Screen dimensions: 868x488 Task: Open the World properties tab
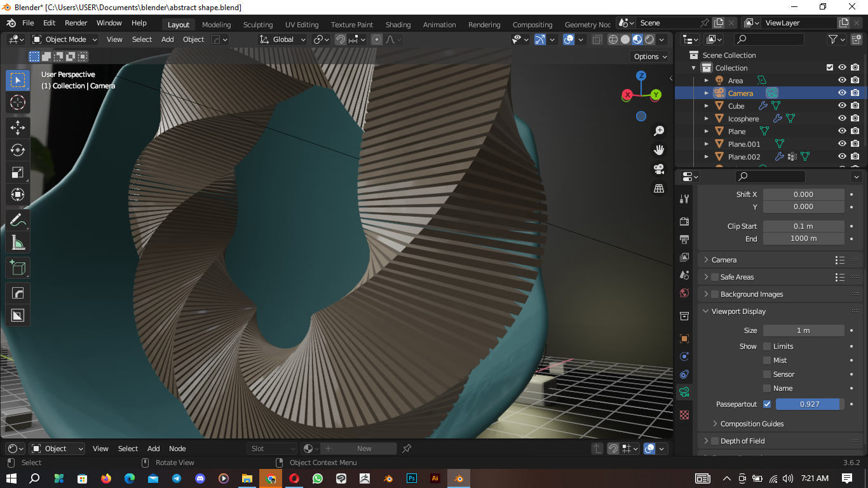click(x=684, y=293)
